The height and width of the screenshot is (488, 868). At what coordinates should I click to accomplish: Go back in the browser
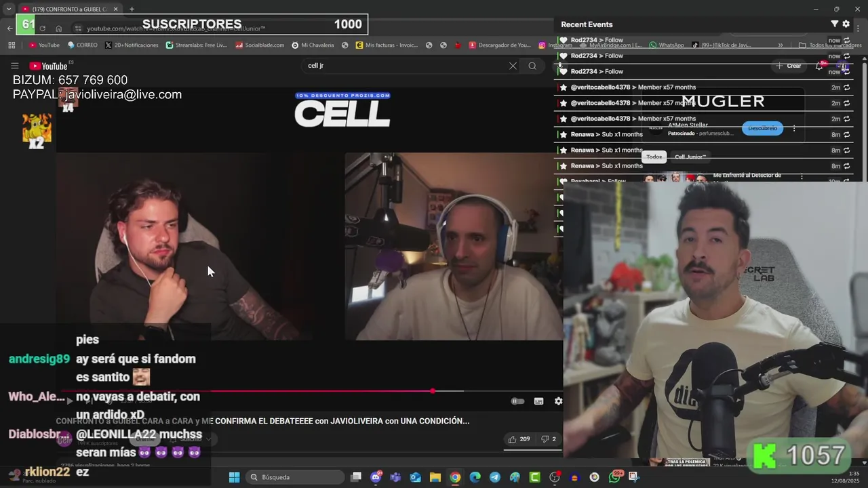[9, 28]
